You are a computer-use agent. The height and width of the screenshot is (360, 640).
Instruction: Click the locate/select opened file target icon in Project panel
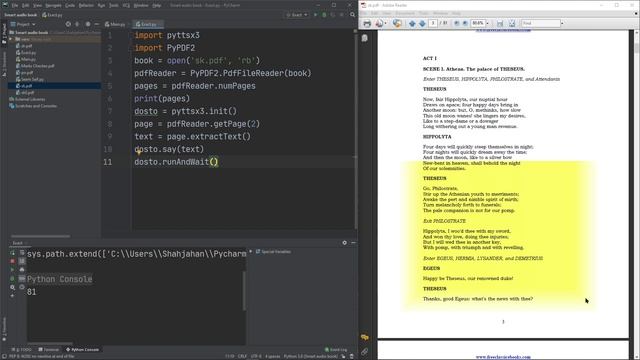pos(68,24)
